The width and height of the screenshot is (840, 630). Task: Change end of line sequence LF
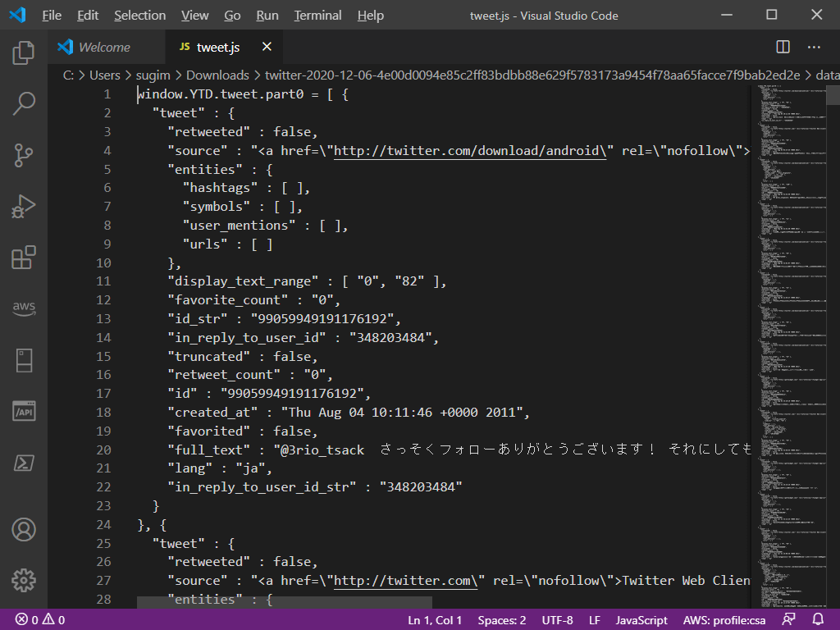[x=595, y=620]
